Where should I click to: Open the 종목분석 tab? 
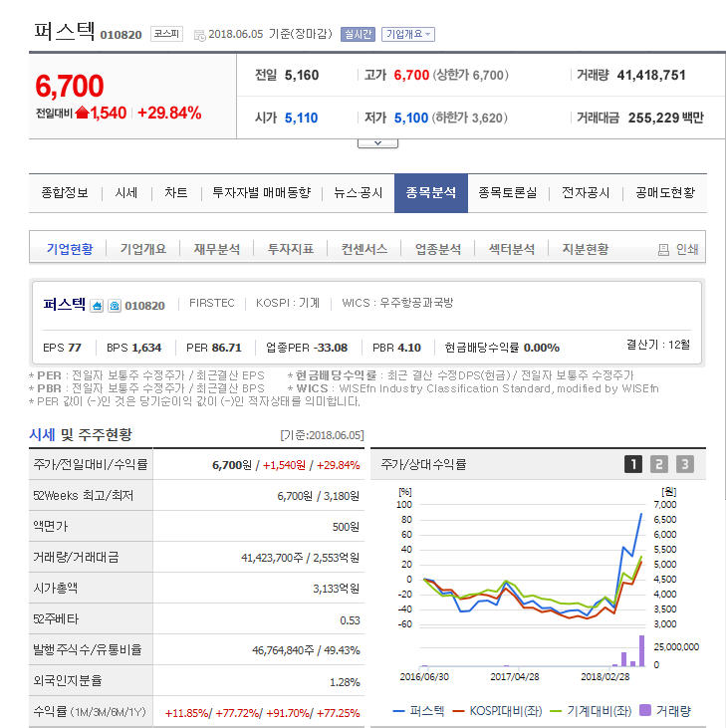point(431,193)
